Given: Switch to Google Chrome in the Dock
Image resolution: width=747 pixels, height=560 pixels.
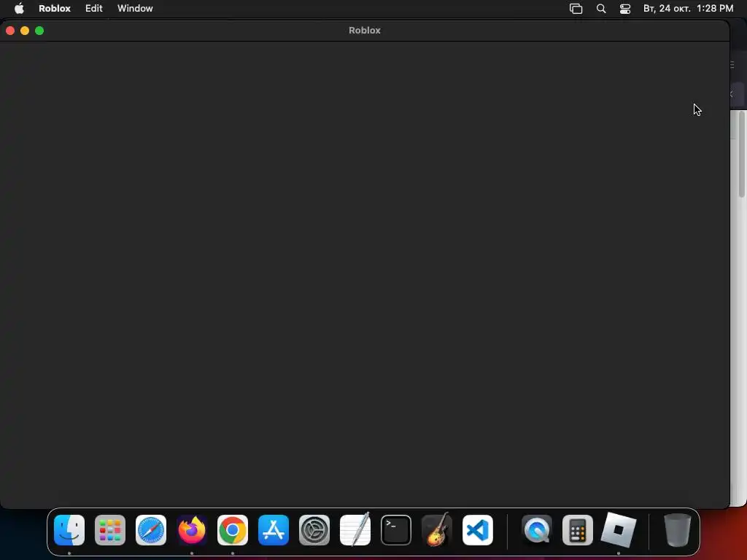Looking at the screenshot, I should coord(233,530).
